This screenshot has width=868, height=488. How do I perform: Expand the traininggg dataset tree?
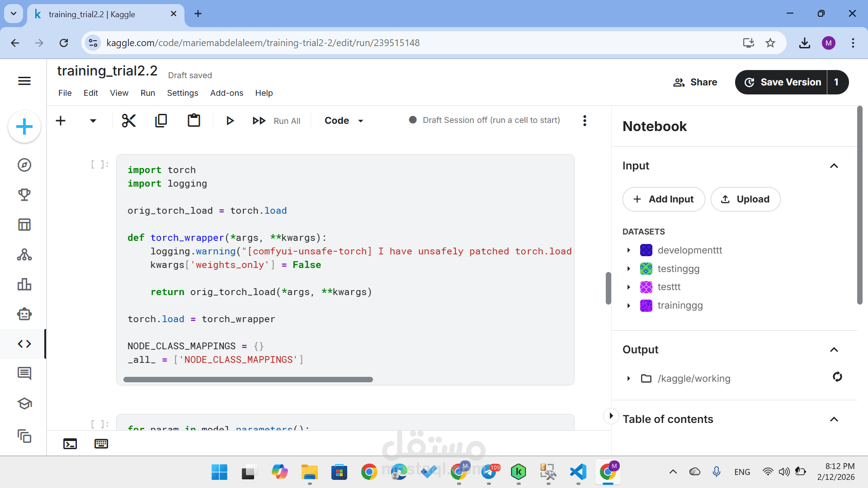[x=629, y=306]
